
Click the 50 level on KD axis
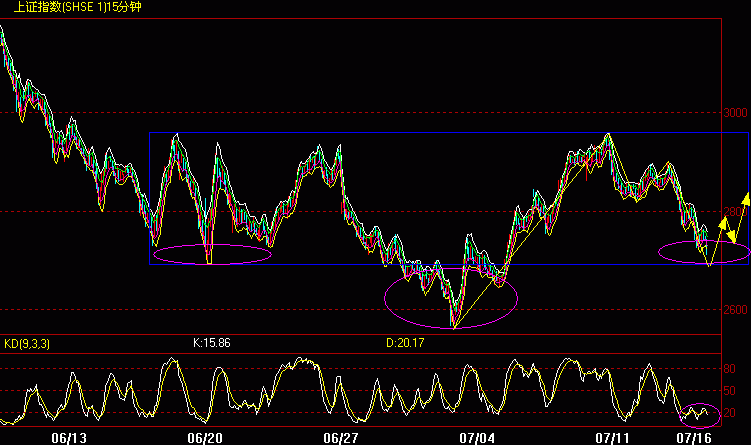pos(729,391)
